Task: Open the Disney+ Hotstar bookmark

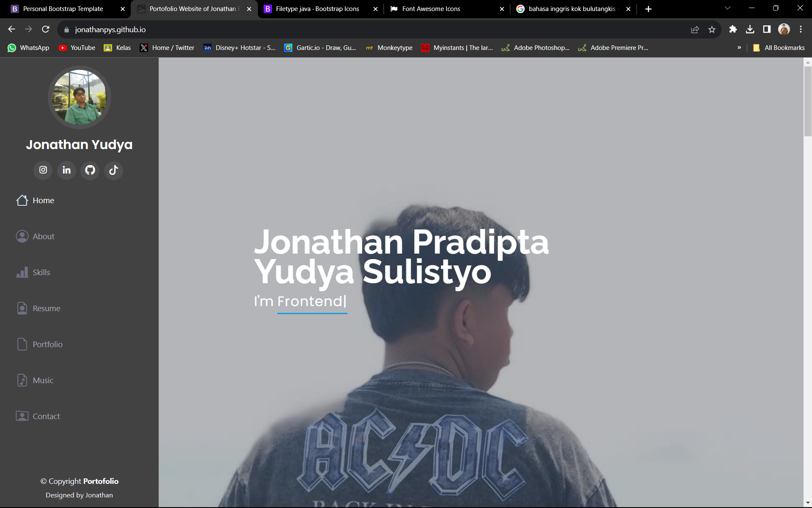Action: point(239,48)
